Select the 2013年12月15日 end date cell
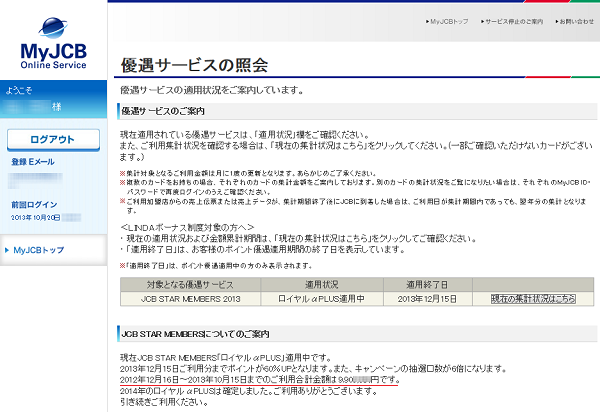 pyautogui.click(x=427, y=299)
